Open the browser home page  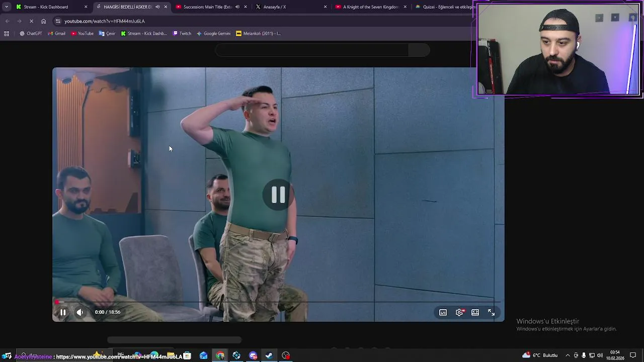43,21
